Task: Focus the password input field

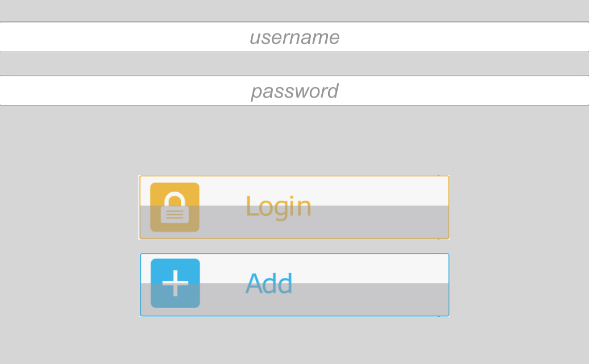Action: click(294, 90)
